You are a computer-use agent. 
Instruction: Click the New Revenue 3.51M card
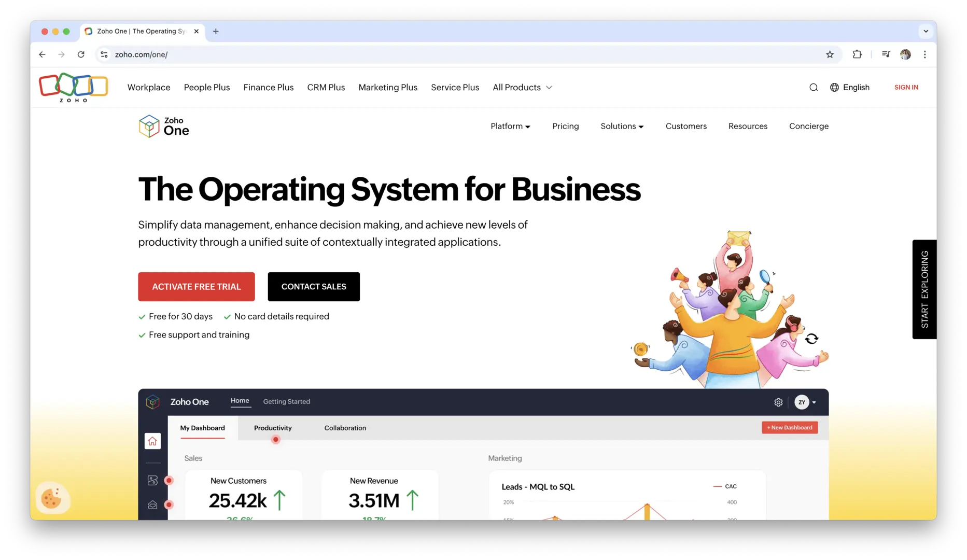(x=380, y=495)
